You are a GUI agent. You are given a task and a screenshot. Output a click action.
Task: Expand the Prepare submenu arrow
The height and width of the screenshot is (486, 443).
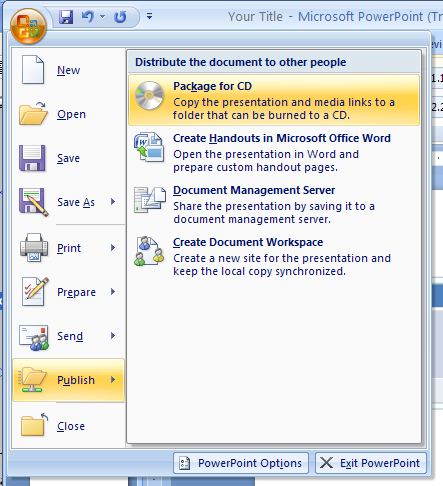113,292
